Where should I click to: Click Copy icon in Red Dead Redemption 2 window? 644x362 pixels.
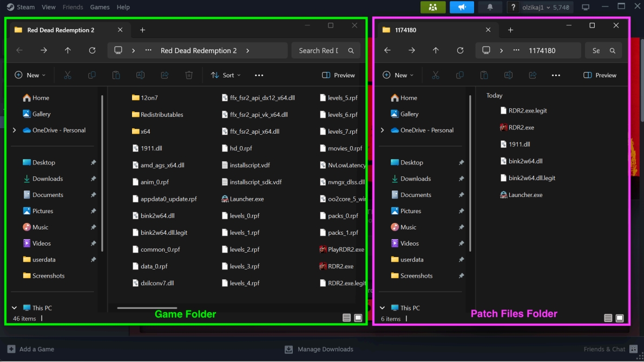click(x=91, y=75)
